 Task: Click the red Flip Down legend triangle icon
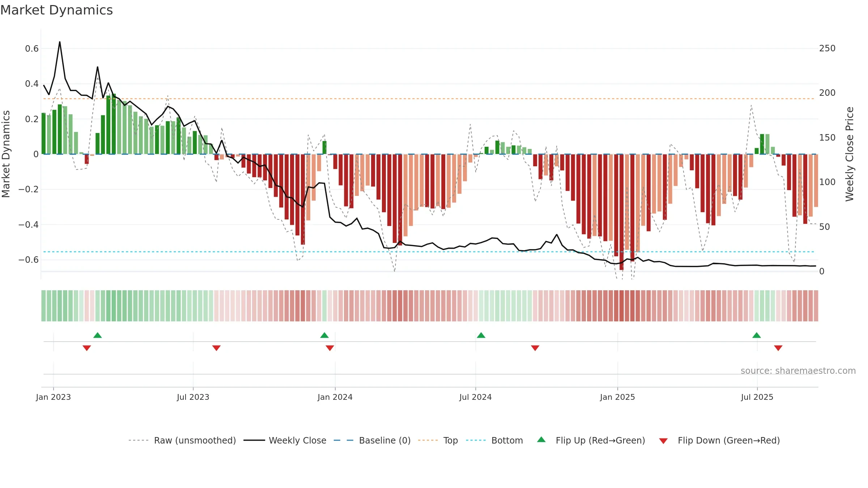click(x=663, y=441)
